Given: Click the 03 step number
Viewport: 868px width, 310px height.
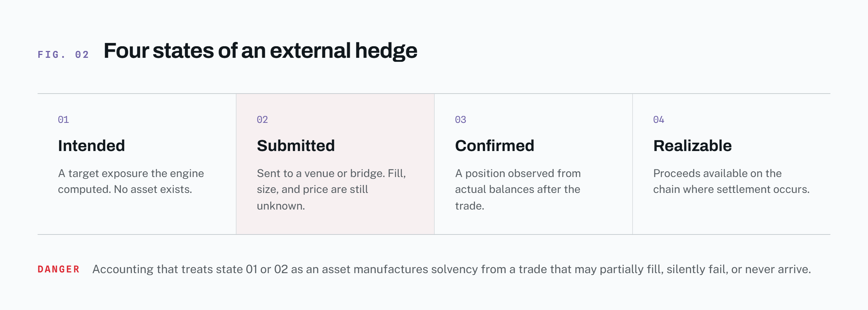Looking at the screenshot, I should pyautogui.click(x=460, y=120).
